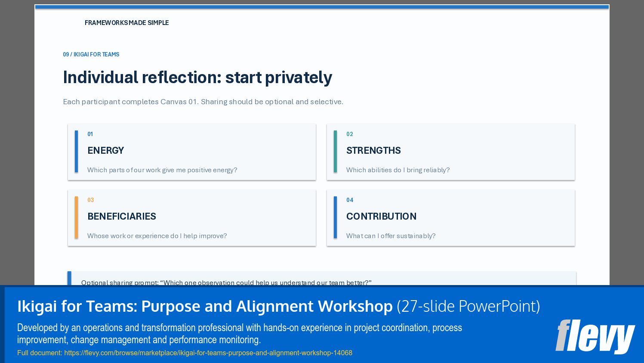
Task: Select 'What can I offer sustainably?' text
Action: 391,236
